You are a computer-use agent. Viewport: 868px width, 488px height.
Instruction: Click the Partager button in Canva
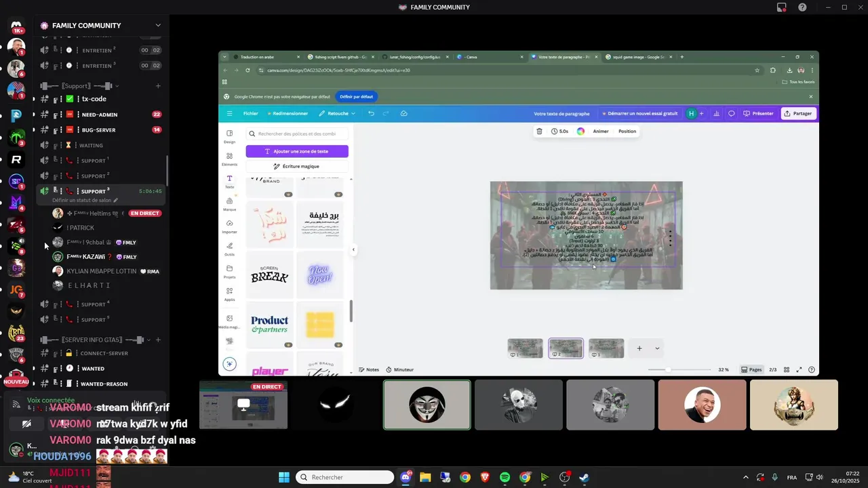pos(798,113)
